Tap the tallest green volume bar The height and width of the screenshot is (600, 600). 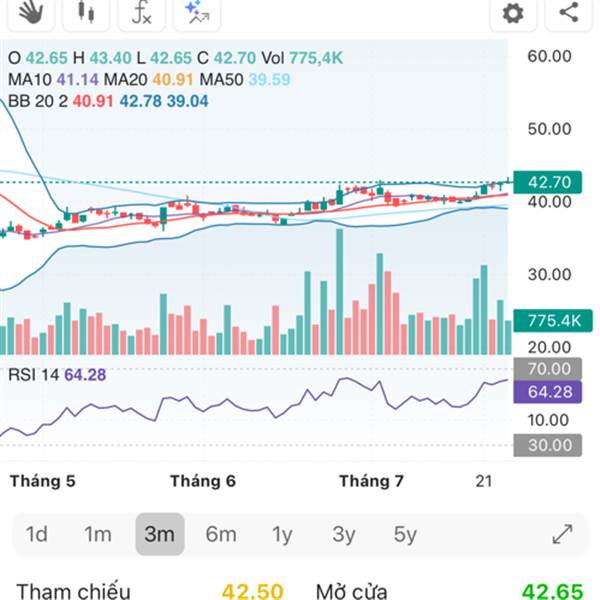click(339, 292)
